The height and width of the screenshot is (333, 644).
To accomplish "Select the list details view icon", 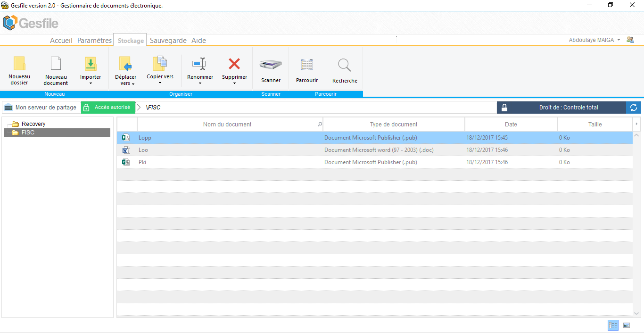I will coord(613,325).
